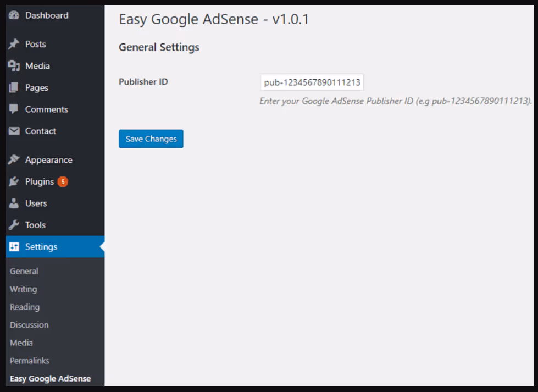Open the Plugins menu

tap(40, 181)
